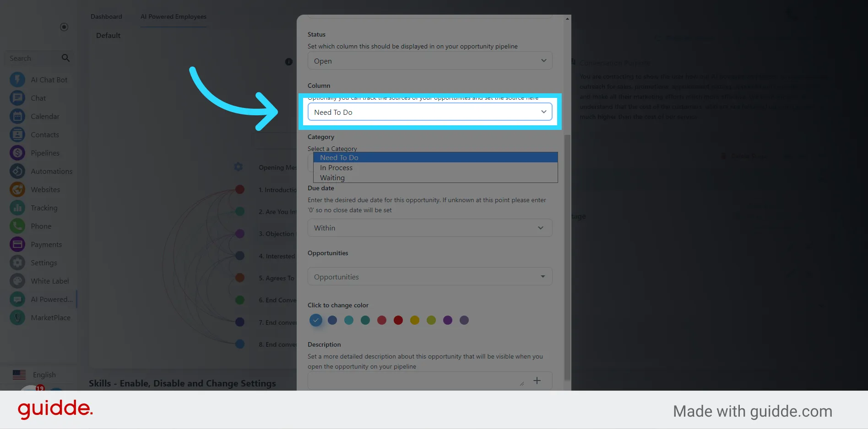Click the 4. Interested stage label
The width and height of the screenshot is (868, 429).
[277, 256]
